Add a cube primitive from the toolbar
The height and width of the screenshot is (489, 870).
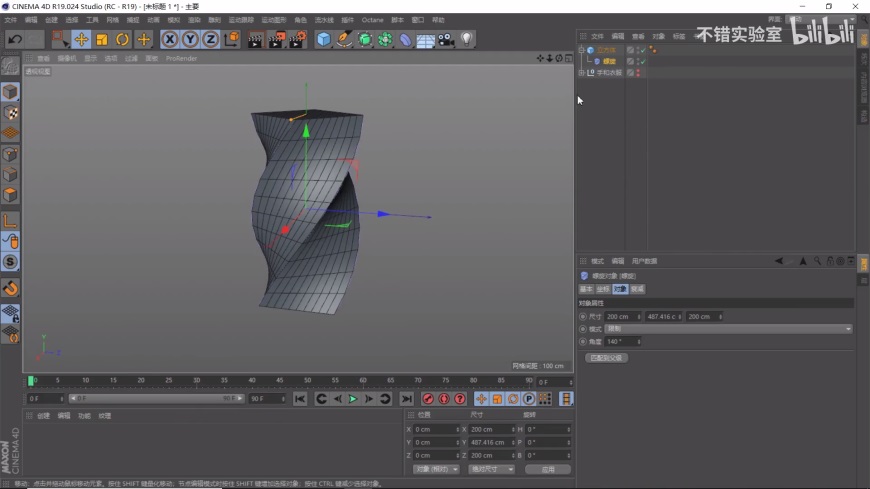(323, 39)
